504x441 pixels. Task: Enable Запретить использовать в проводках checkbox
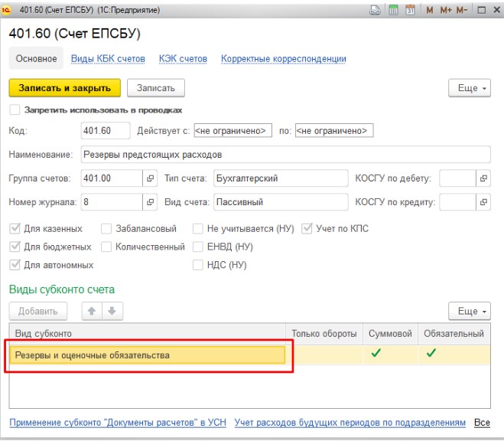(x=15, y=109)
